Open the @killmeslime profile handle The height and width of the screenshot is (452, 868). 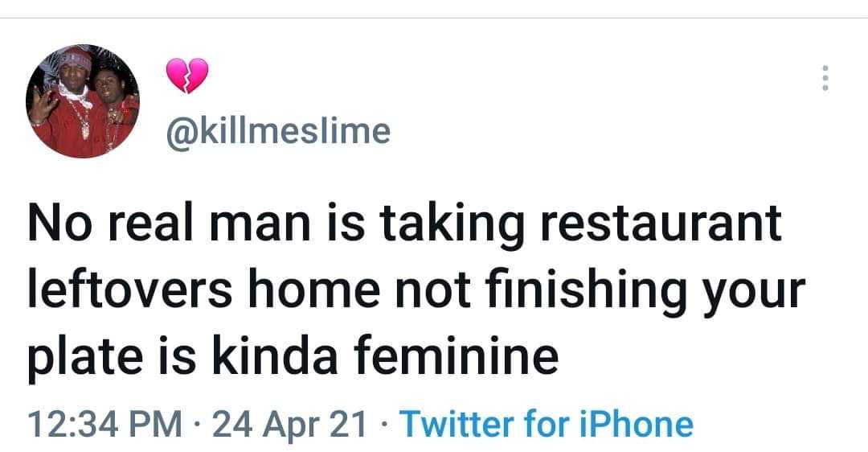pos(277,130)
